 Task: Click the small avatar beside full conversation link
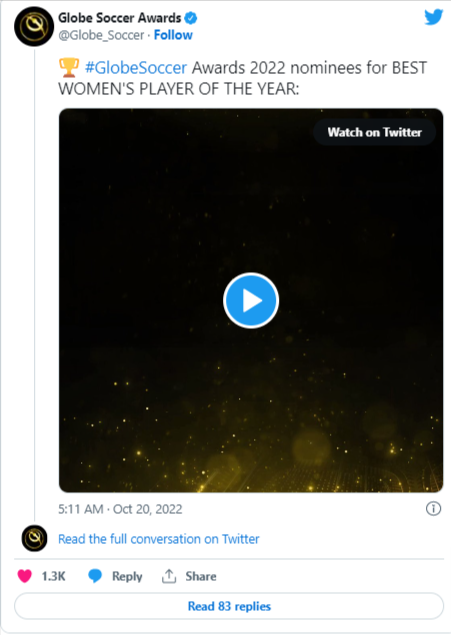tap(34, 538)
